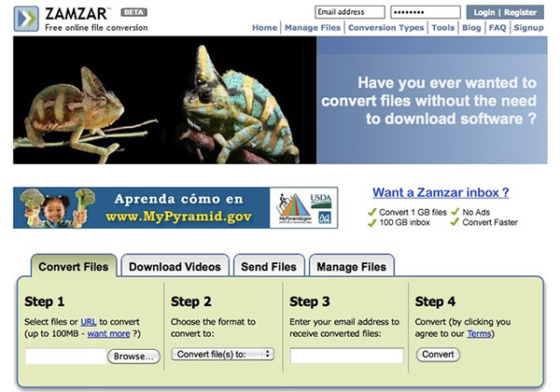This screenshot has width=560, height=392.
Task: Open Signup in the top navigation
Action: click(x=528, y=28)
